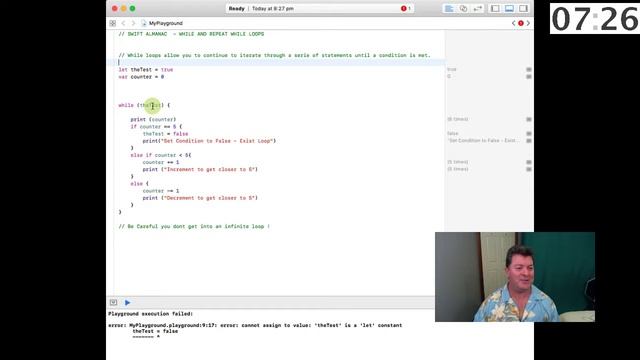This screenshot has height=360, width=640.
Task: Quick Look the 'false' result
Action: (x=529, y=134)
